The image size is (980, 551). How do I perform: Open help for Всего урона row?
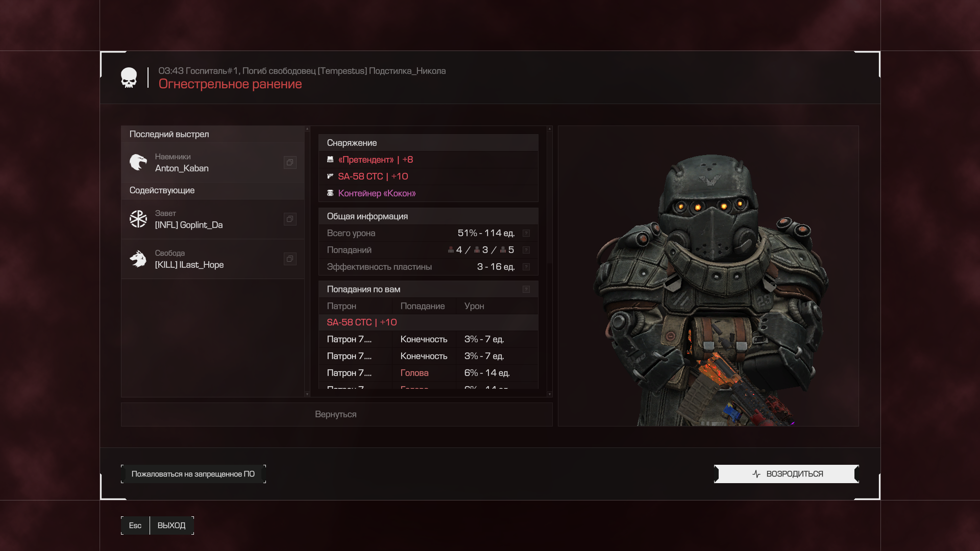pyautogui.click(x=526, y=233)
